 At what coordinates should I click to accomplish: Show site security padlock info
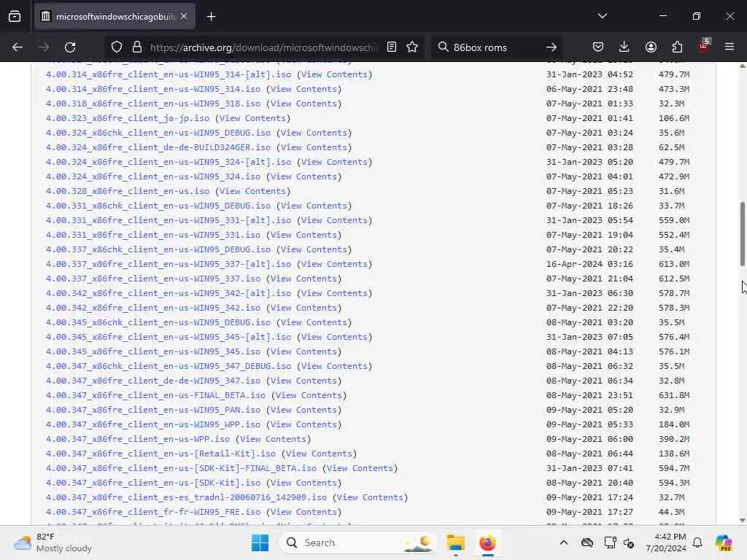coord(137,47)
